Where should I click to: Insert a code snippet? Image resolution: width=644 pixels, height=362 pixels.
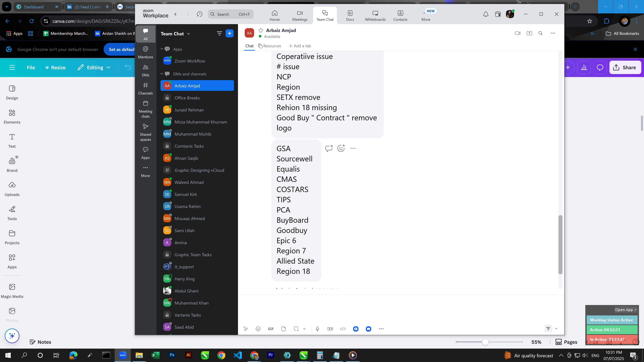point(343,329)
